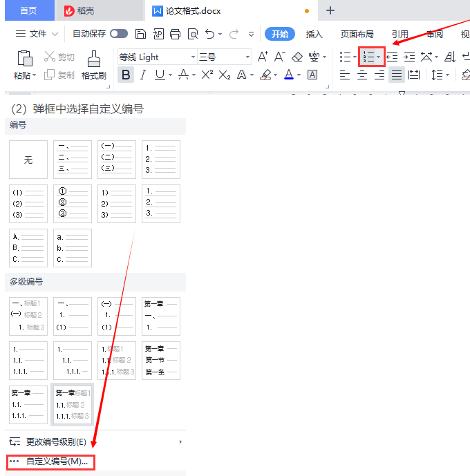Click Copy (复制)
The width and height of the screenshot is (470, 476).
click(x=59, y=75)
